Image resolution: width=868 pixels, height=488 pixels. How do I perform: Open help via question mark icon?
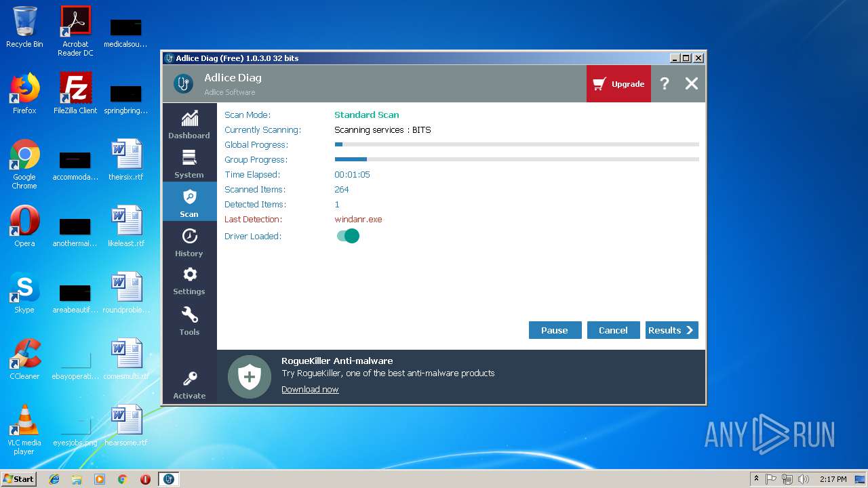(665, 83)
